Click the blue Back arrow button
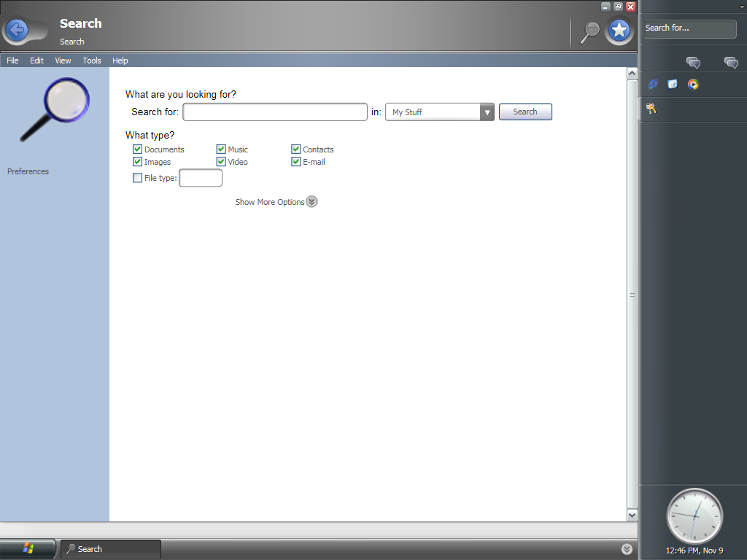 (17, 30)
